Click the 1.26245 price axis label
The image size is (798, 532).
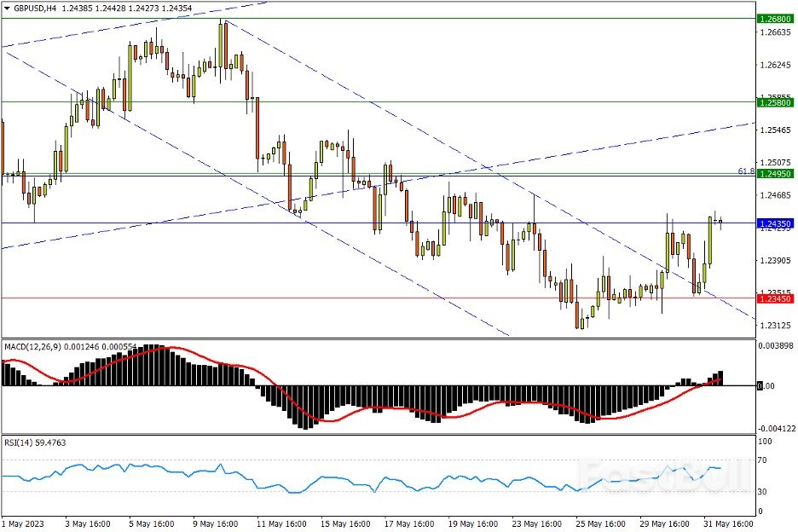(774, 65)
